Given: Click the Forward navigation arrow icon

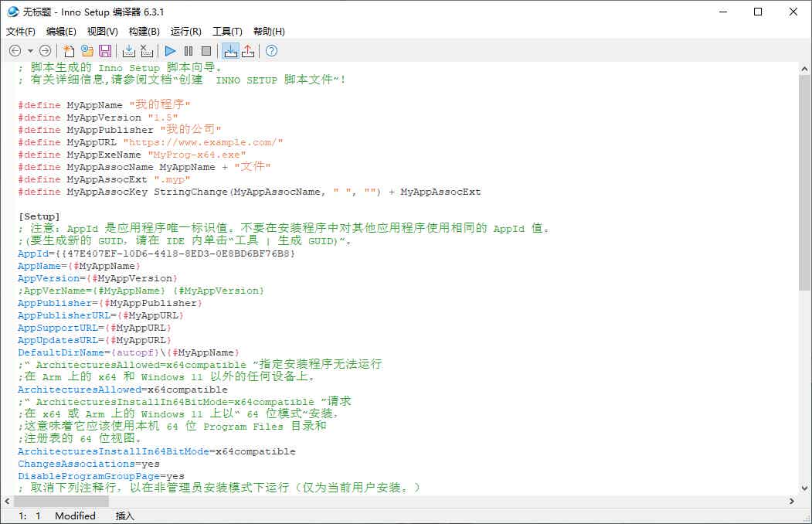Looking at the screenshot, I should pos(45,51).
